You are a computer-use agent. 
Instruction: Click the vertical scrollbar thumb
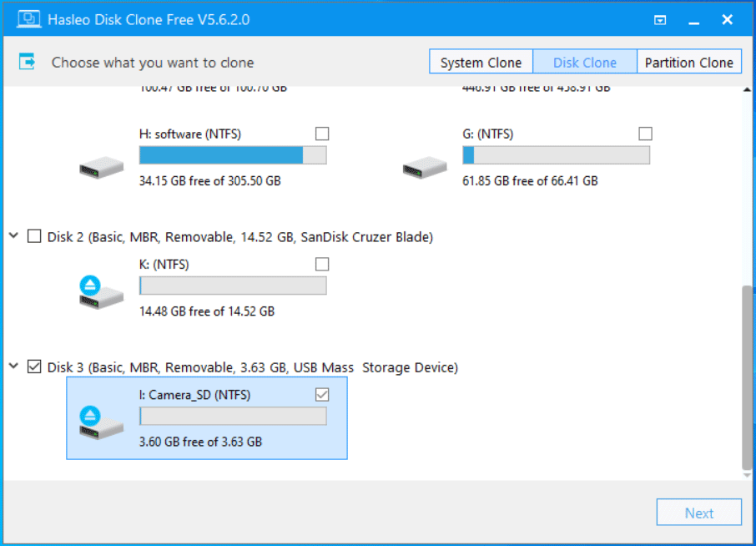tap(748, 377)
